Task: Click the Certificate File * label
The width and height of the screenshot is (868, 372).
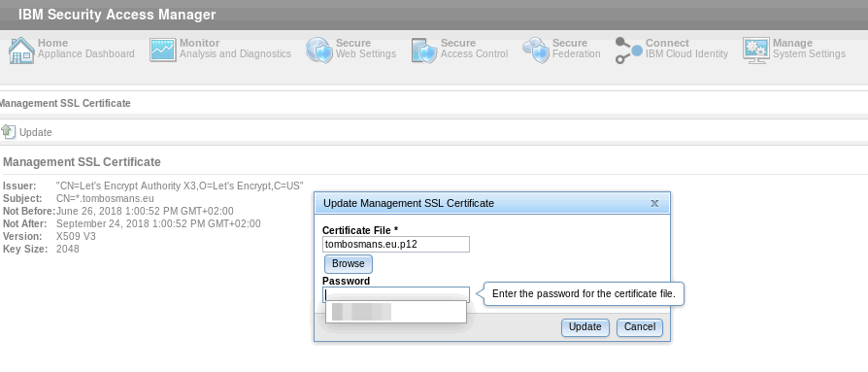Action: (x=360, y=230)
